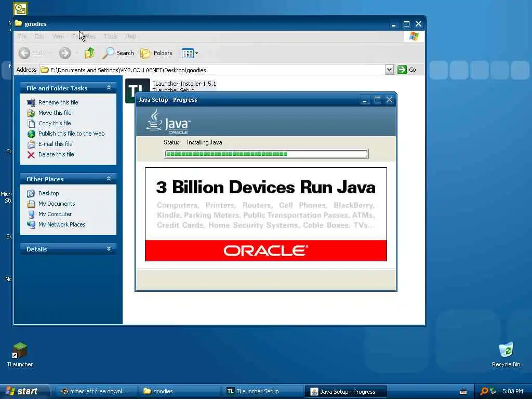532x399 pixels.
Task: Open the Tools menu in goodies window
Action: coord(110,36)
